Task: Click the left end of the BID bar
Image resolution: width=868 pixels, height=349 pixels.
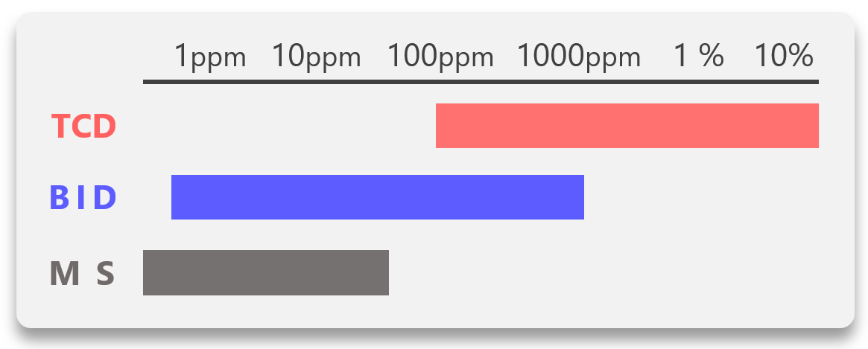Action: (x=175, y=197)
